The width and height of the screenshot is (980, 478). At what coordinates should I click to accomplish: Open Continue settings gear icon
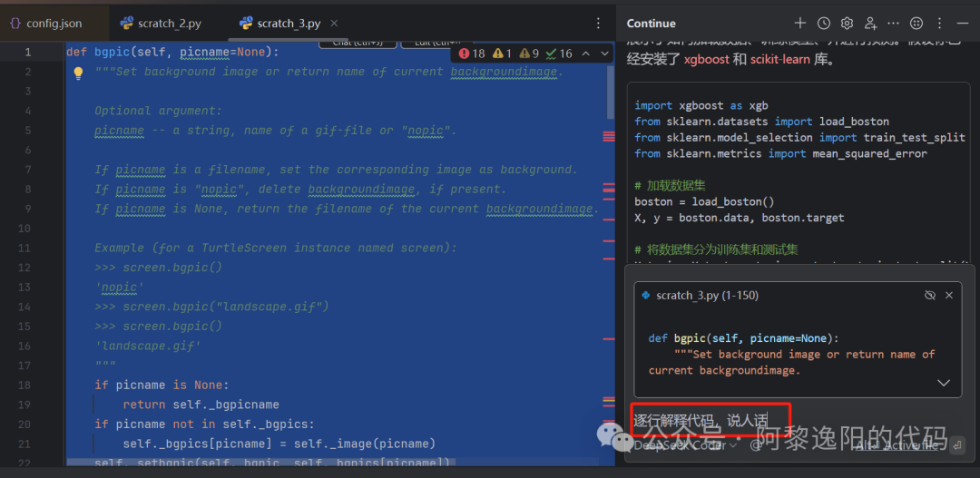click(847, 24)
